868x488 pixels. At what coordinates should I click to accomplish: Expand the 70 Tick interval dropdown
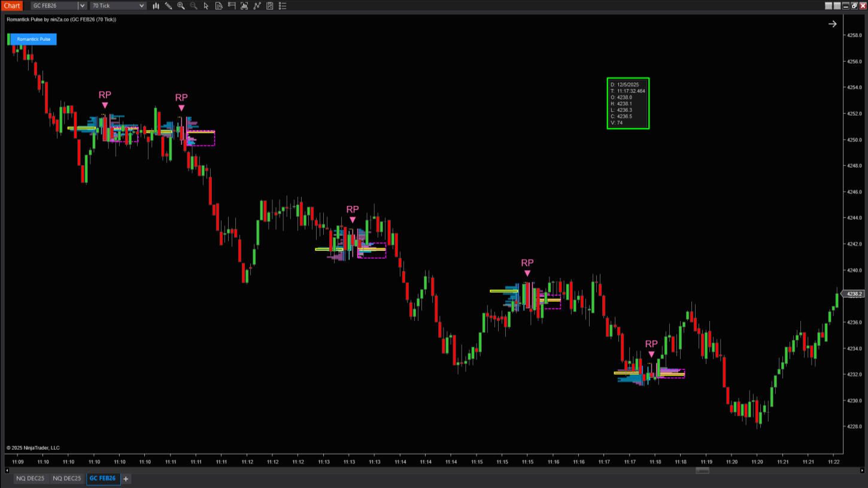[x=141, y=6]
